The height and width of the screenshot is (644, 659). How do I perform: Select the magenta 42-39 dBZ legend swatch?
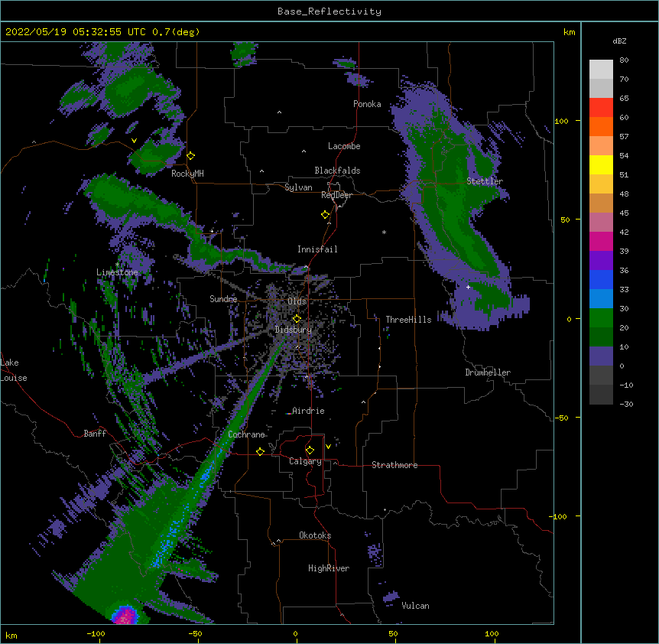pyautogui.click(x=601, y=241)
